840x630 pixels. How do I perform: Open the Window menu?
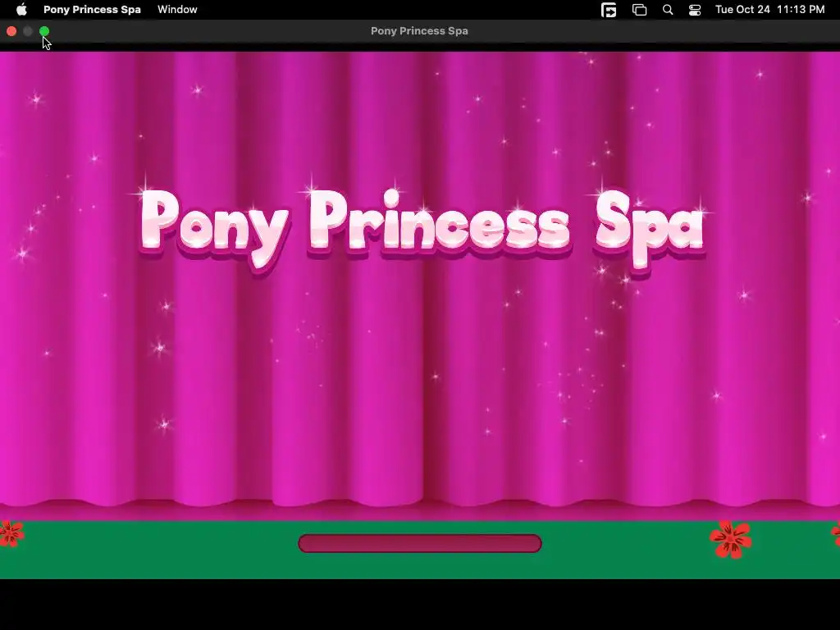point(177,10)
